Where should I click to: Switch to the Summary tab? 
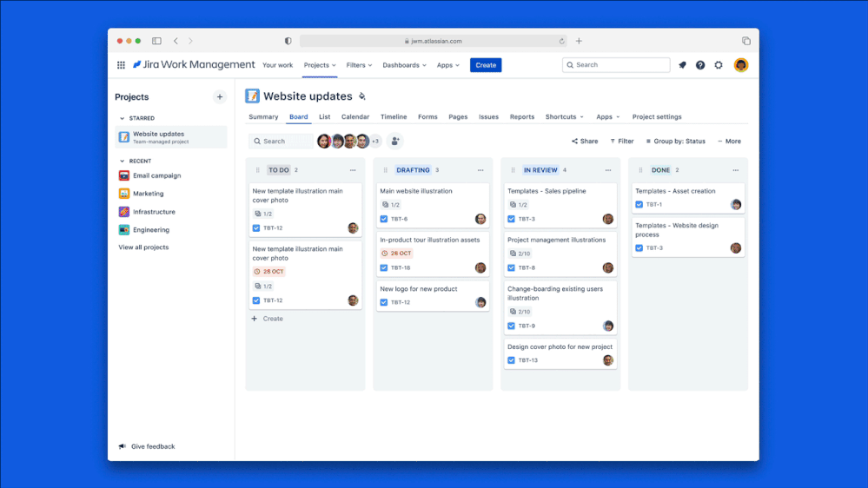[263, 116]
